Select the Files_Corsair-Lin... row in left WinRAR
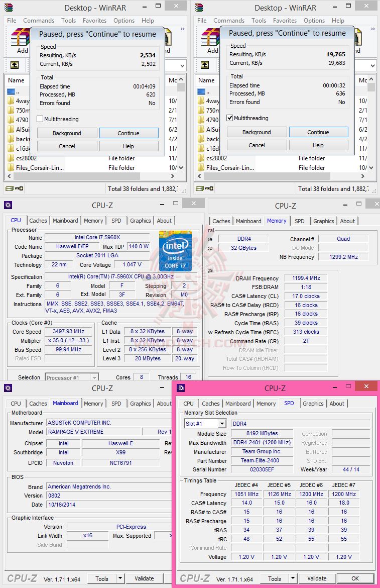Image resolution: width=380 pixels, height=588 pixels. click(91, 168)
